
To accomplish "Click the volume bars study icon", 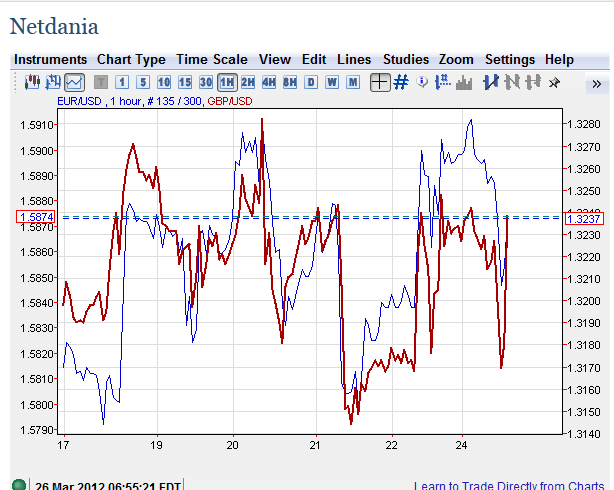I will click(x=463, y=82).
